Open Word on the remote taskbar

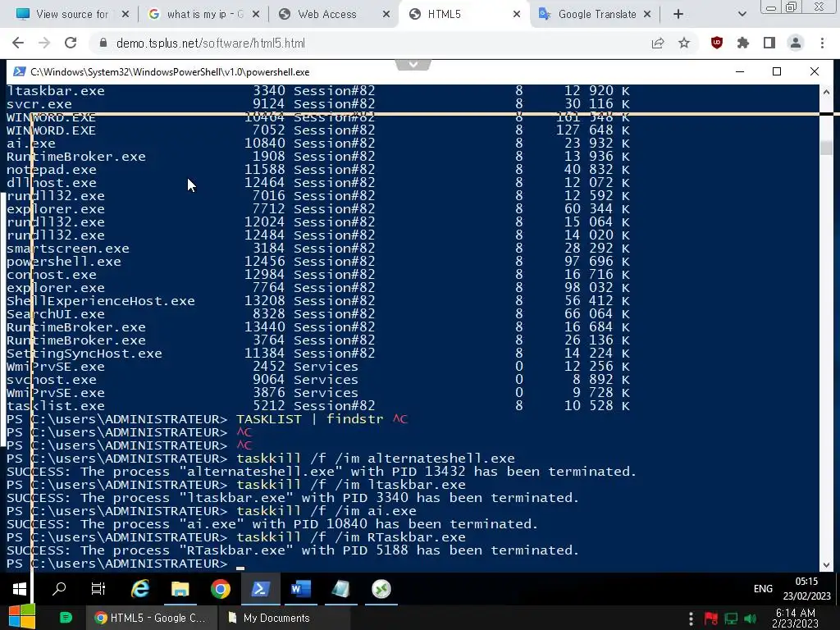tap(300, 589)
